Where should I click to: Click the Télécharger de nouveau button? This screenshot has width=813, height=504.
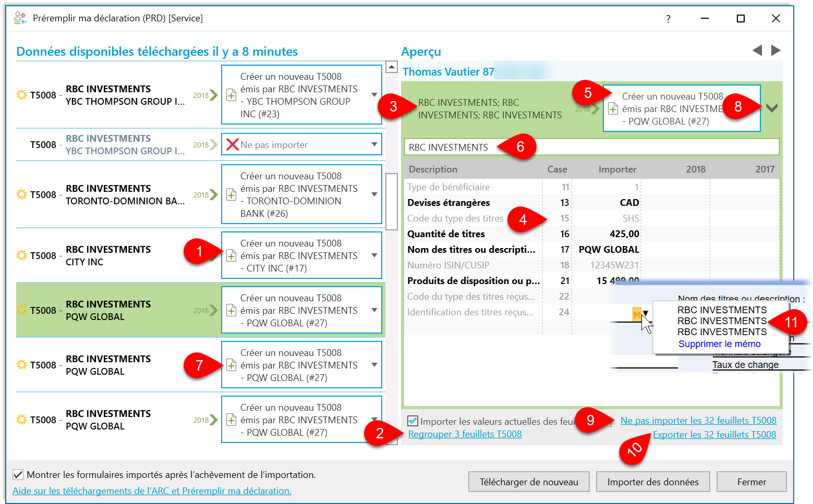529,482
